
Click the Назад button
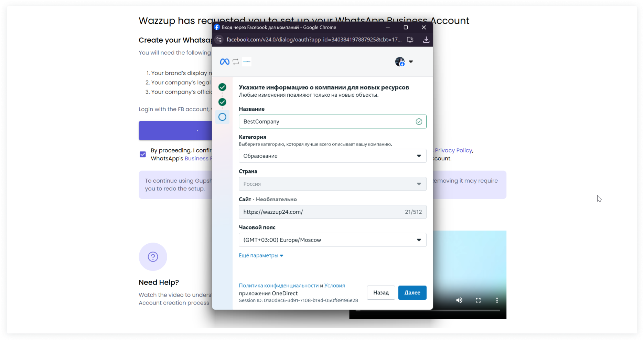(x=381, y=292)
